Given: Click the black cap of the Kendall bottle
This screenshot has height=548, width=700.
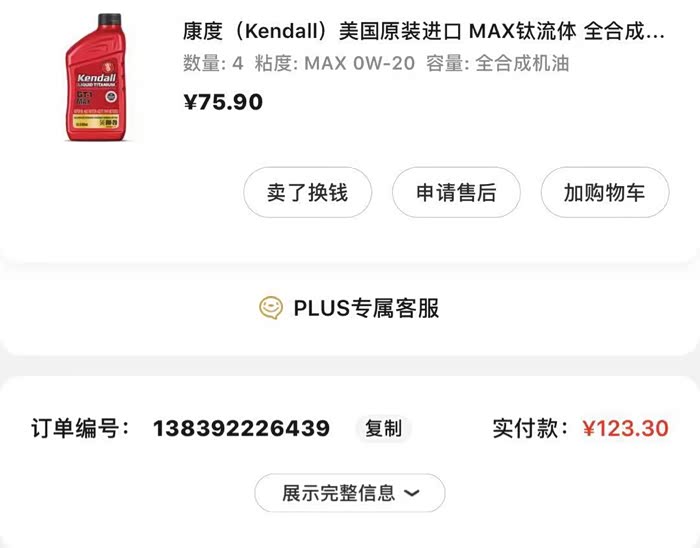Looking at the screenshot, I should pyautogui.click(x=109, y=19).
